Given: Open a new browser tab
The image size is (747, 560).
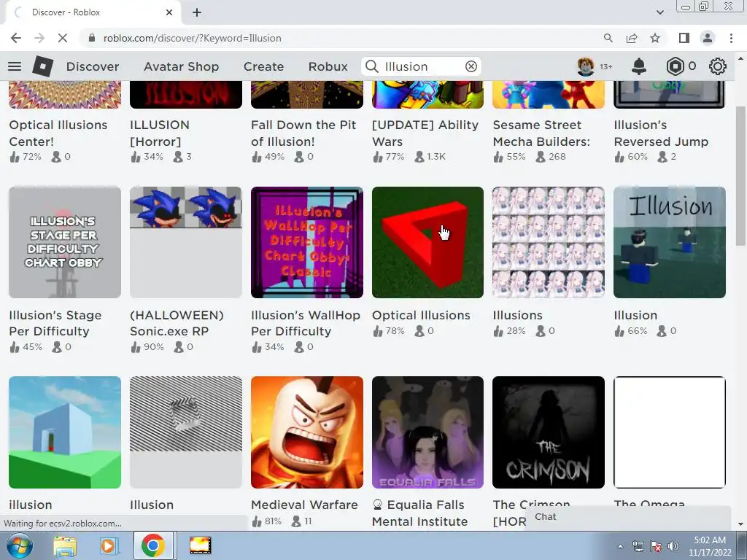Looking at the screenshot, I should tap(197, 12).
